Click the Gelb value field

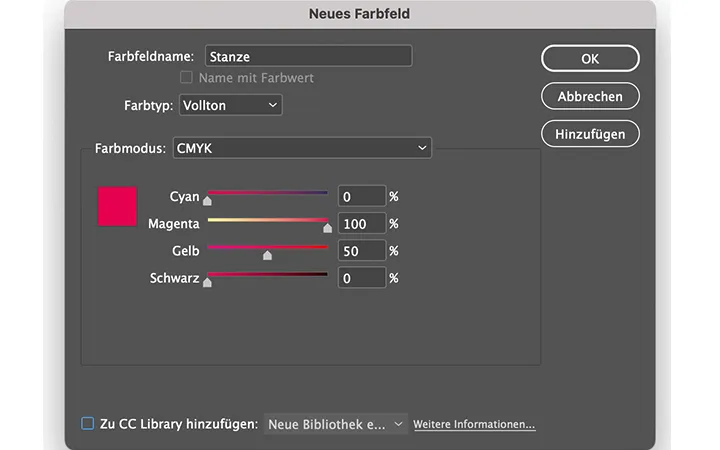pos(361,251)
